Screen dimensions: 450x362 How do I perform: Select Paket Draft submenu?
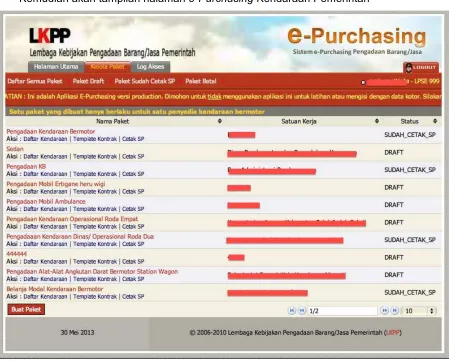88,81
